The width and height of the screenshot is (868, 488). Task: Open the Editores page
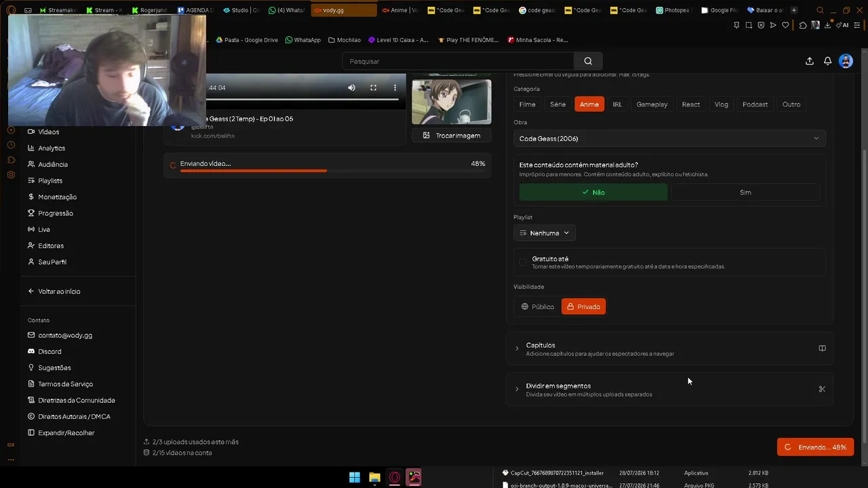[45, 245]
